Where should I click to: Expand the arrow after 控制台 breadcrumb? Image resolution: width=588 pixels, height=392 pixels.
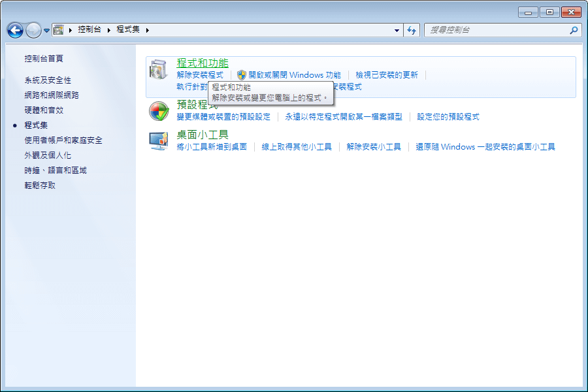click(108, 30)
